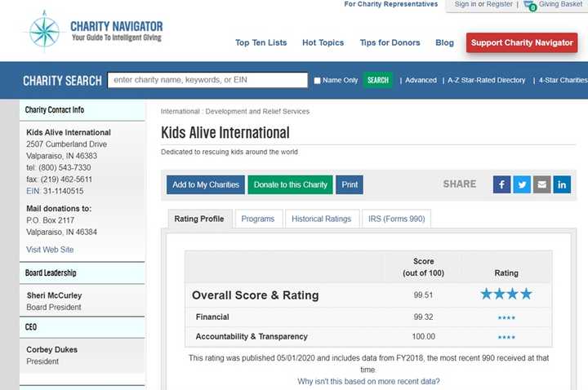Click the Financial row star rating
588x390 pixels.
pyautogui.click(x=506, y=317)
